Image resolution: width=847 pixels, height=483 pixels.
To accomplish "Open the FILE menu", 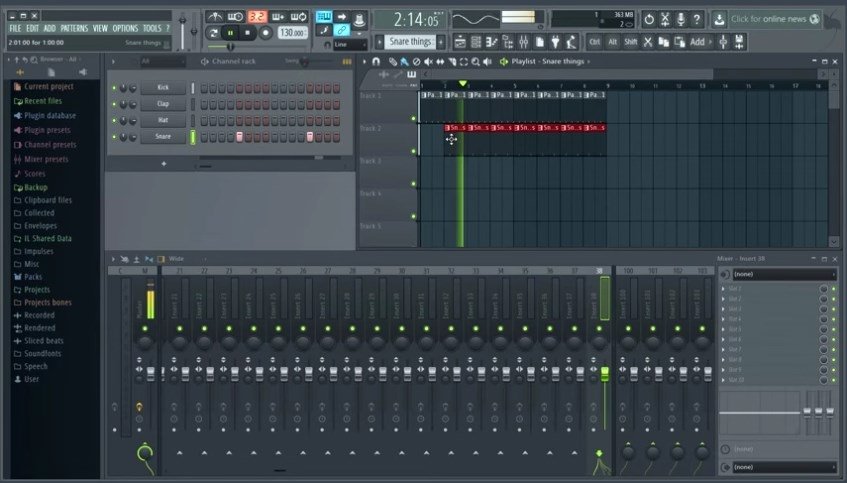I will click(16, 28).
